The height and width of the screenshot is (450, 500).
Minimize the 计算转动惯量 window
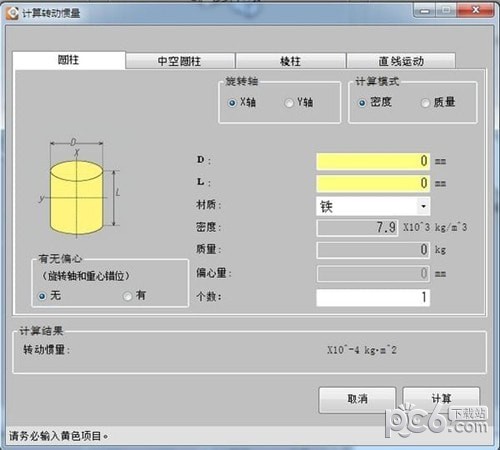coord(424,11)
